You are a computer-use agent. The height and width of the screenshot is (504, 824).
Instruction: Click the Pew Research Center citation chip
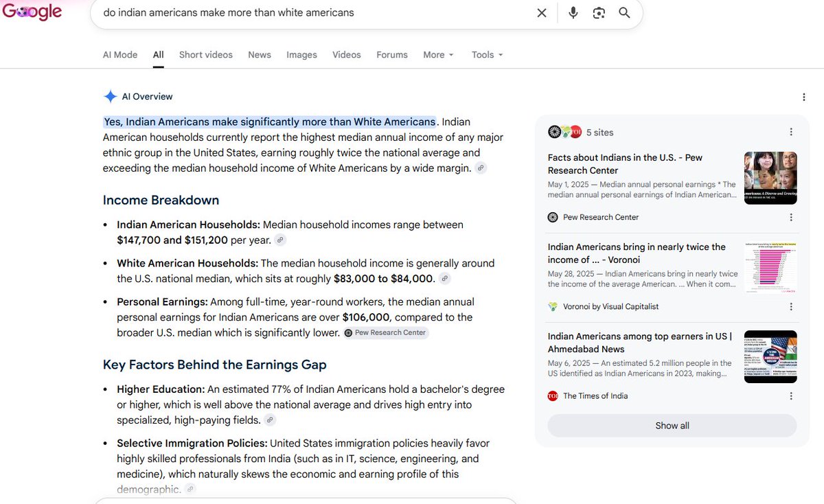(386, 333)
